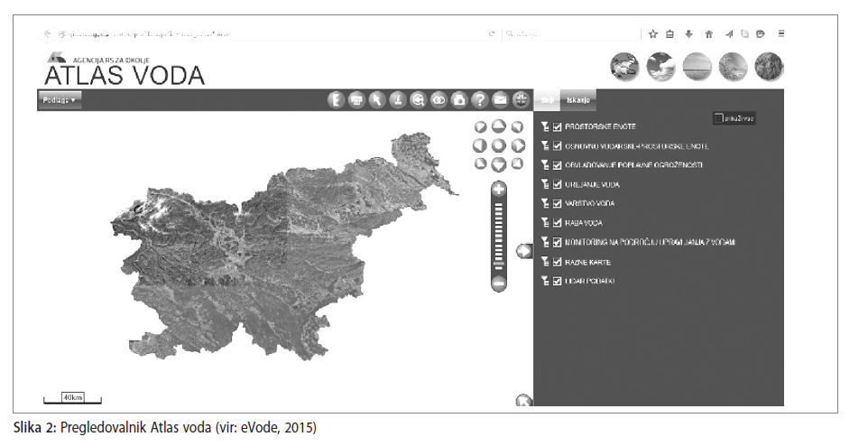Viewport: 868px width, 446px height.
Task: Expand the UREJANJE VODA layer tree
Action: pyautogui.click(x=545, y=184)
